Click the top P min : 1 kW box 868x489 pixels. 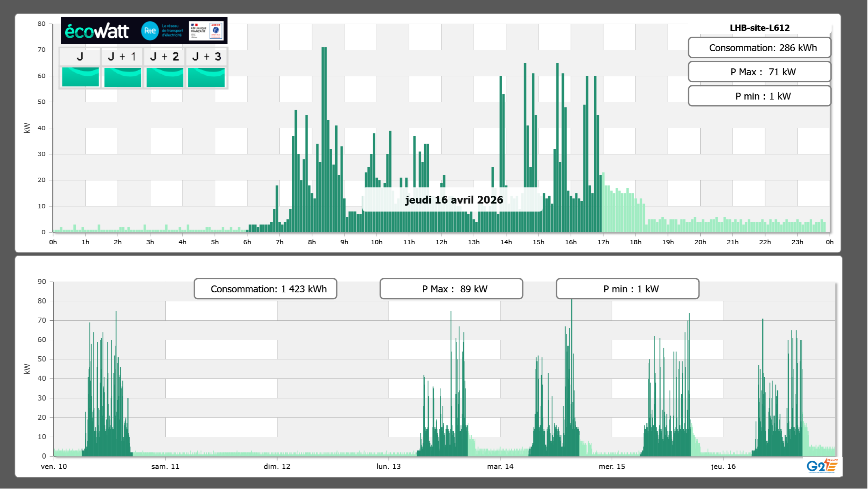tap(759, 96)
